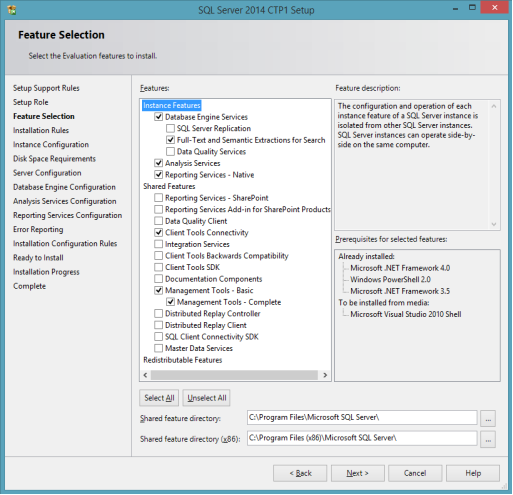Viewport: 513px width, 495px height.
Task: Browse for the shared feature directory (x86)
Action: pyautogui.click(x=488, y=439)
